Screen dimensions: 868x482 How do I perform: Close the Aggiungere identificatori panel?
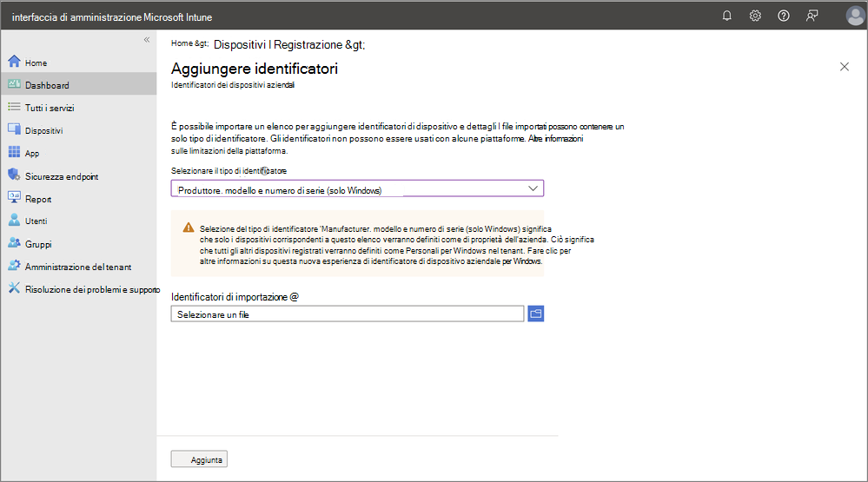point(845,66)
